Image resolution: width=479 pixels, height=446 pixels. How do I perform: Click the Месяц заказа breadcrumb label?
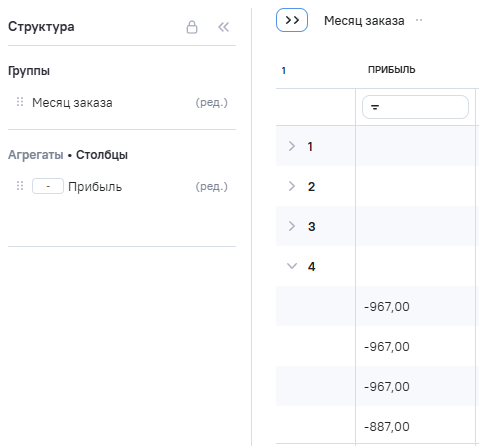point(364,21)
